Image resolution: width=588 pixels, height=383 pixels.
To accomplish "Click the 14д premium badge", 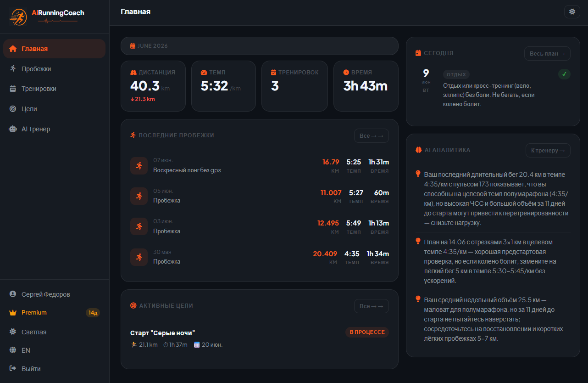I will 93,313.
